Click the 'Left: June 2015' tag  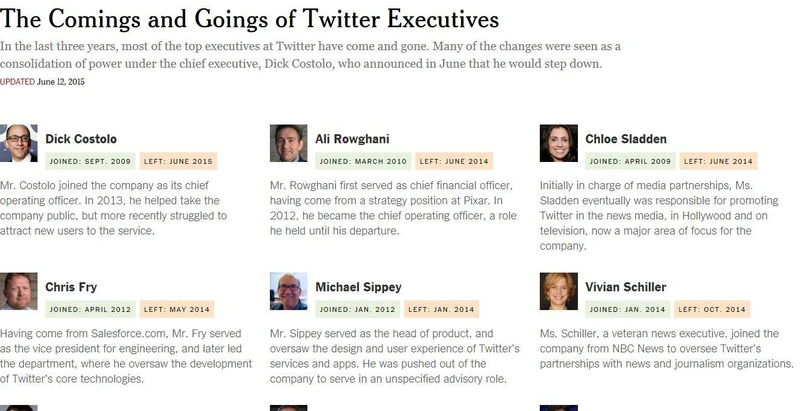[178, 161]
